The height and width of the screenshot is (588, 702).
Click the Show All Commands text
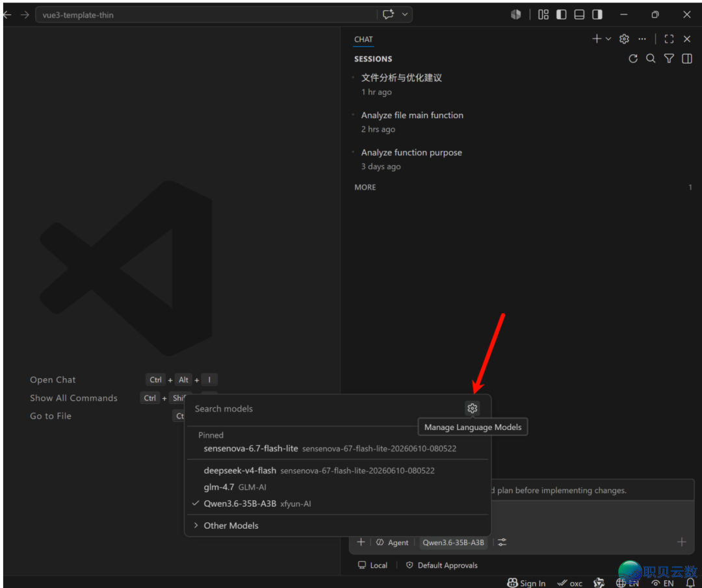tap(73, 398)
